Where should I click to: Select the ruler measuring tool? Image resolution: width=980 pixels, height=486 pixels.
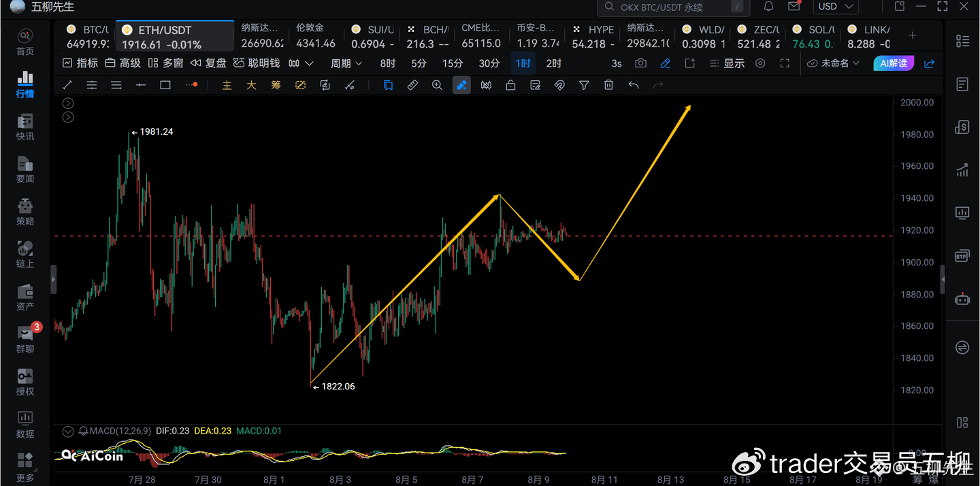coord(412,85)
